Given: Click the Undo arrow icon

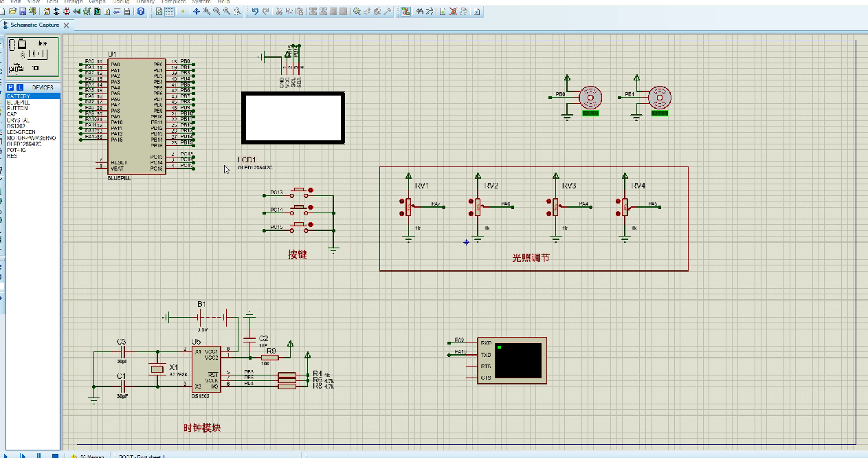Looking at the screenshot, I should point(255,12).
